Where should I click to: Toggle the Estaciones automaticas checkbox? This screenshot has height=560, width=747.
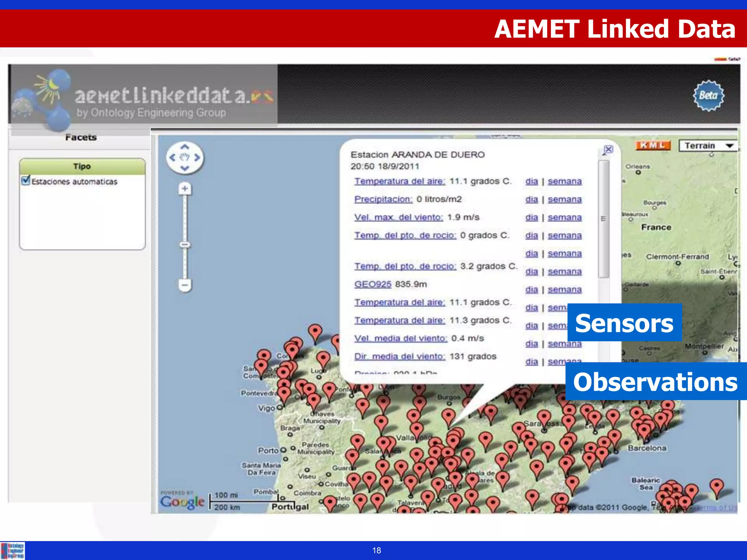coord(26,180)
